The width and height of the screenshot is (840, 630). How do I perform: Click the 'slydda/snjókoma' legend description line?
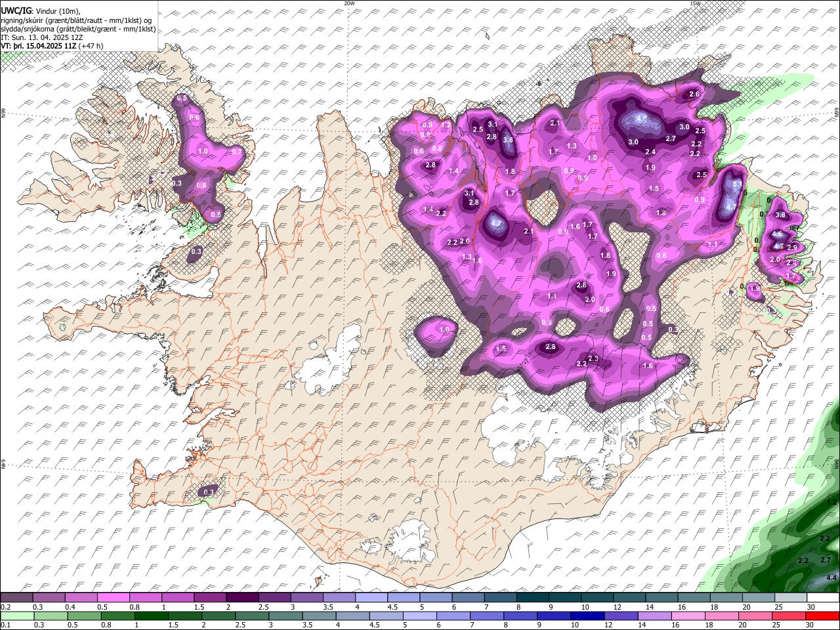78,29
